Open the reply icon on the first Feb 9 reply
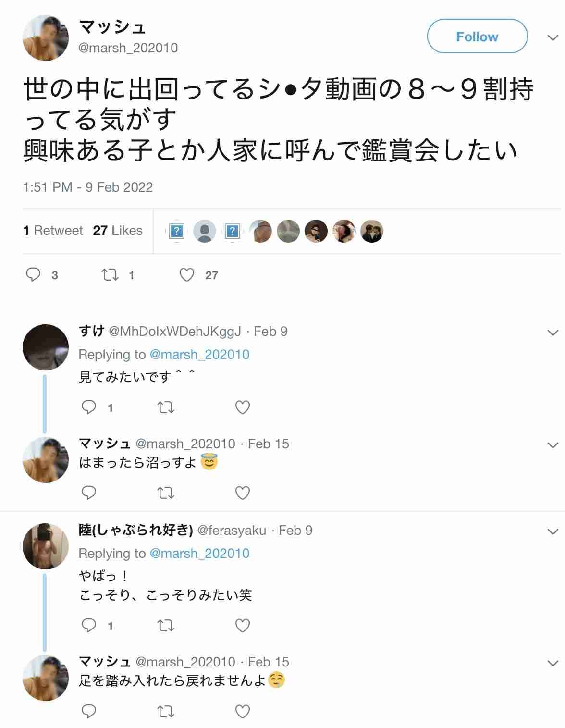Image resolution: width=565 pixels, height=728 pixels. tap(89, 407)
